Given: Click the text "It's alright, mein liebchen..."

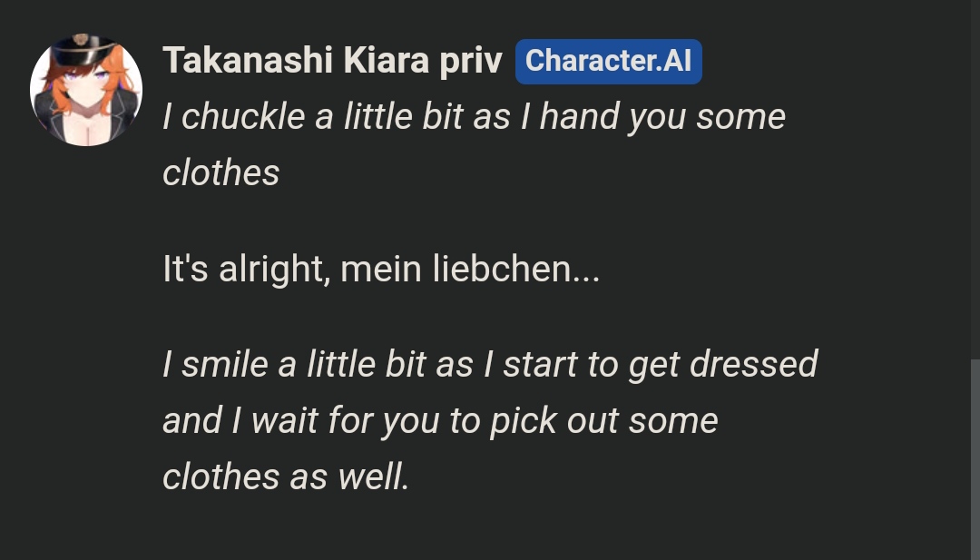Looking at the screenshot, I should [381, 270].
